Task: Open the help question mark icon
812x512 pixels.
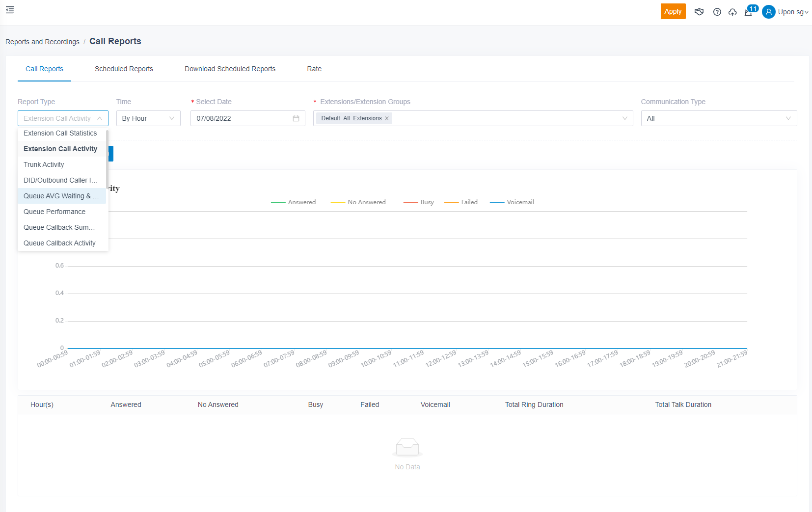Action: pyautogui.click(x=717, y=12)
